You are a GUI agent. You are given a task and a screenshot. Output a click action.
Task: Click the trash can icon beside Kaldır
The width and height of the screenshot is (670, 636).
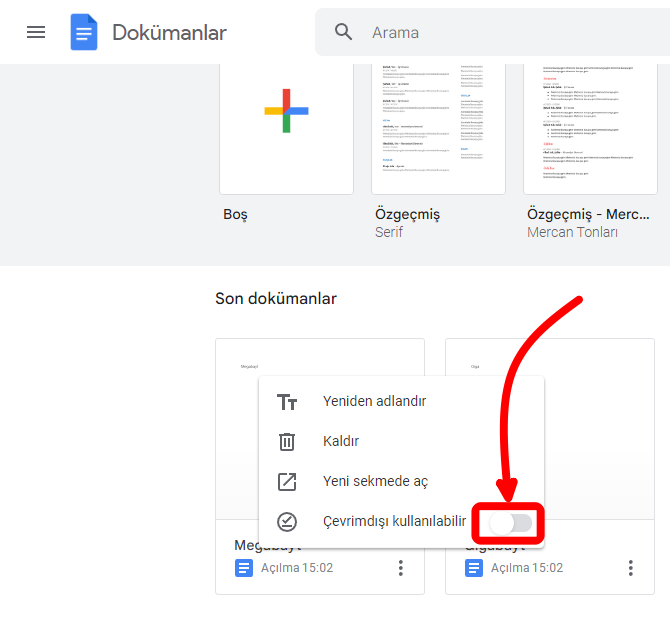287,441
